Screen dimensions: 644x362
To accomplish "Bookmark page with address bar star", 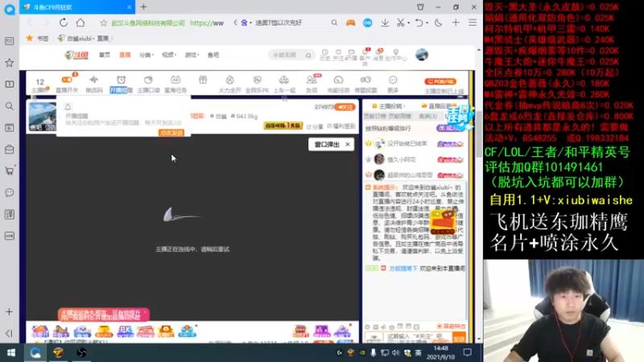I will [104, 23].
